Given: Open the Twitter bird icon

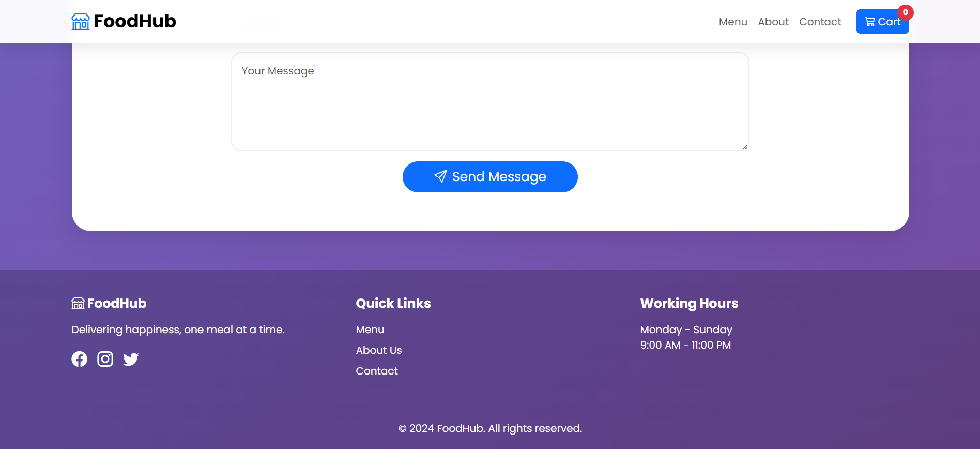Looking at the screenshot, I should (x=131, y=359).
